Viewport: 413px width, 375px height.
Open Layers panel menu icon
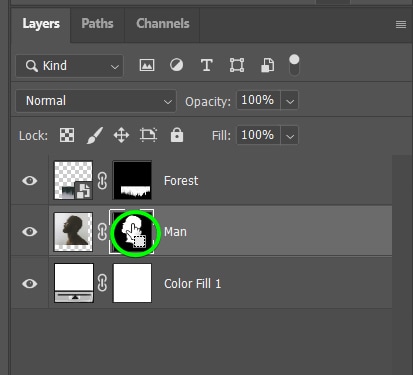(401, 24)
